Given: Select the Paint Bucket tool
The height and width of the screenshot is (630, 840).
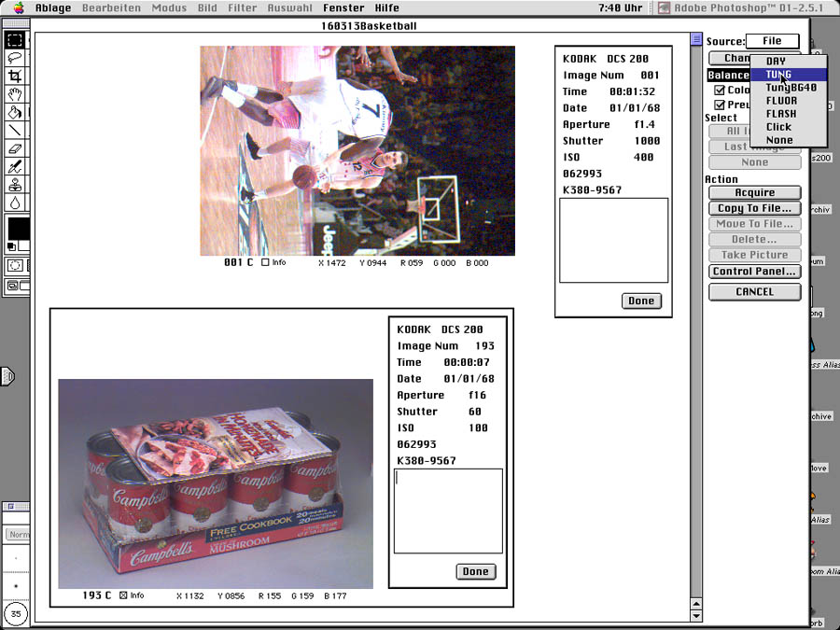Looking at the screenshot, I should (x=15, y=113).
